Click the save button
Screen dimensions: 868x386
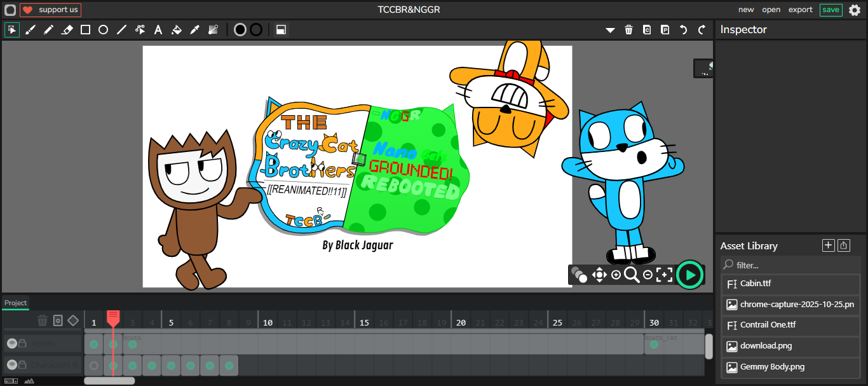click(x=831, y=10)
